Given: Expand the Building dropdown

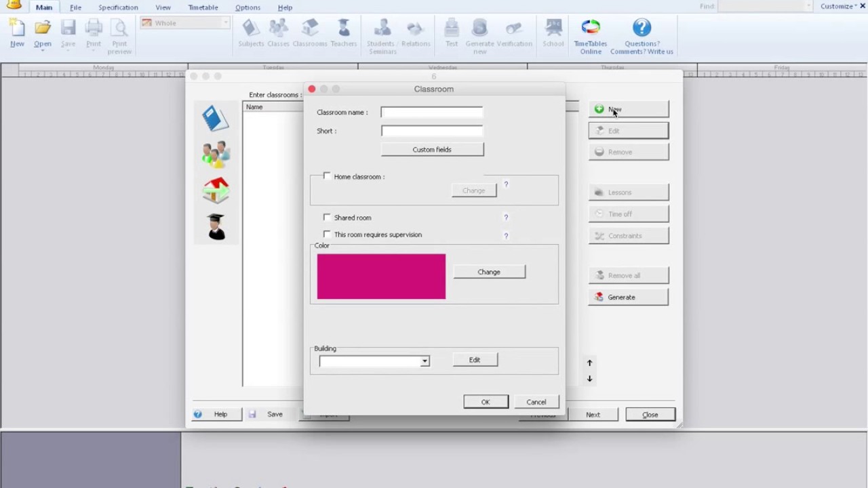Looking at the screenshot, I should [x=425, y=362].
